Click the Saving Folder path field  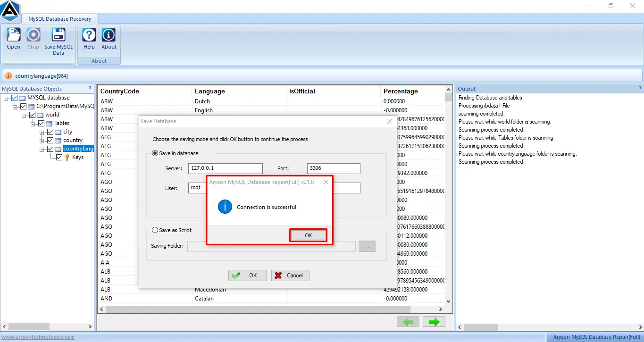click(x=271, y=246)
